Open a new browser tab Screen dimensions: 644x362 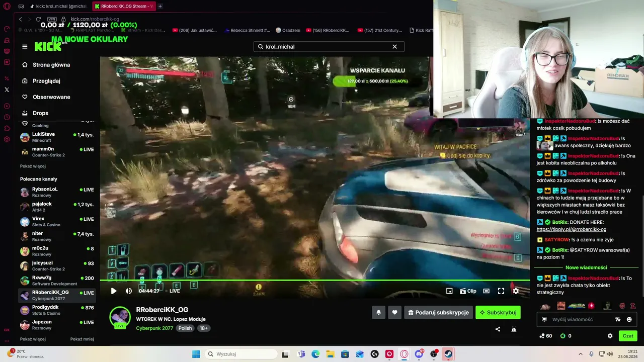160,7
